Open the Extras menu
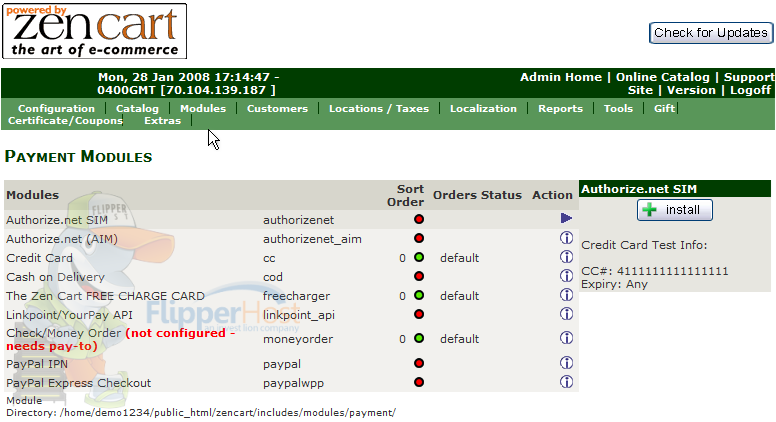 (x=162, y=121)
